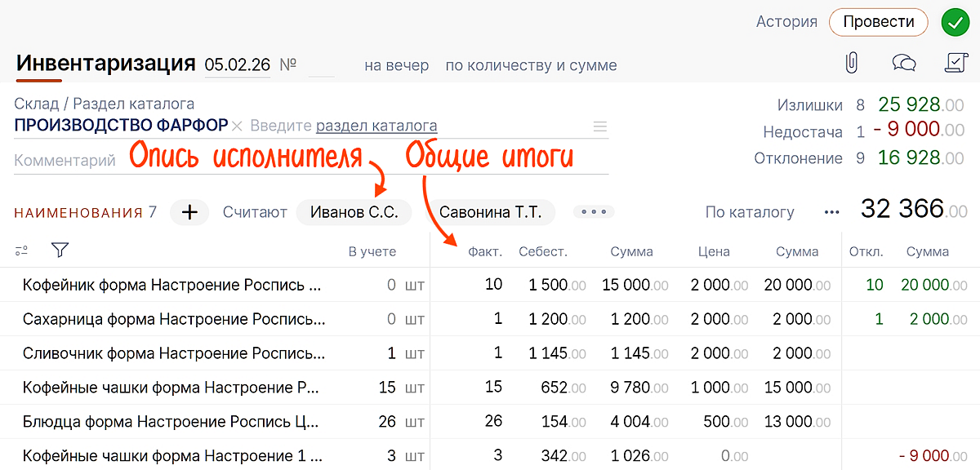The height and width of the screenshot is (470, 980).
Task: Click the green checkmark save icon
Action: point(955,22)
